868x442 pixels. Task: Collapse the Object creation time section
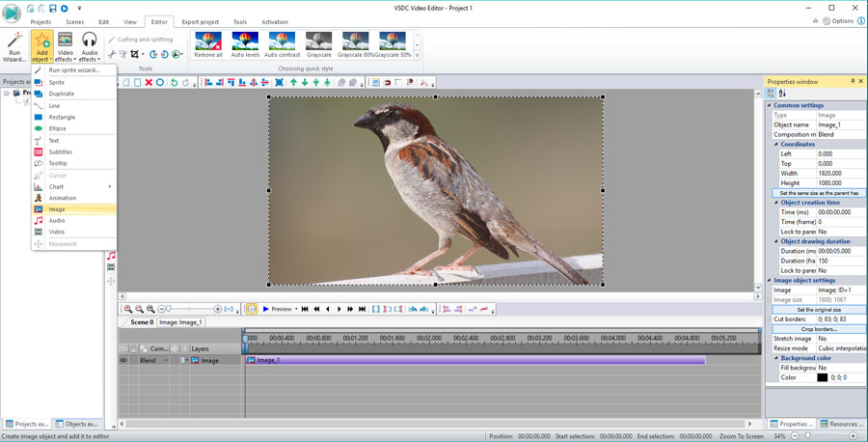point(776,203)
